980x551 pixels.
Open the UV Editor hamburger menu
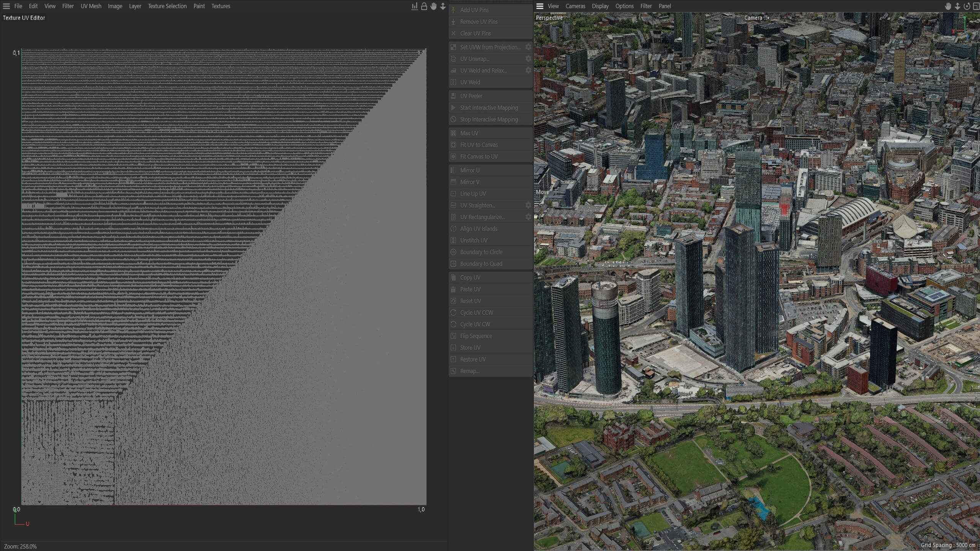(x=6, y=6)
